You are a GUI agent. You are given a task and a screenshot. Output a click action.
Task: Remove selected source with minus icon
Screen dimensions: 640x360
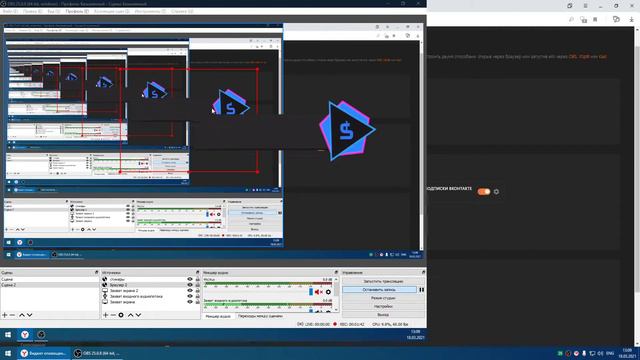pyautogui.click(x=113, y=315)
